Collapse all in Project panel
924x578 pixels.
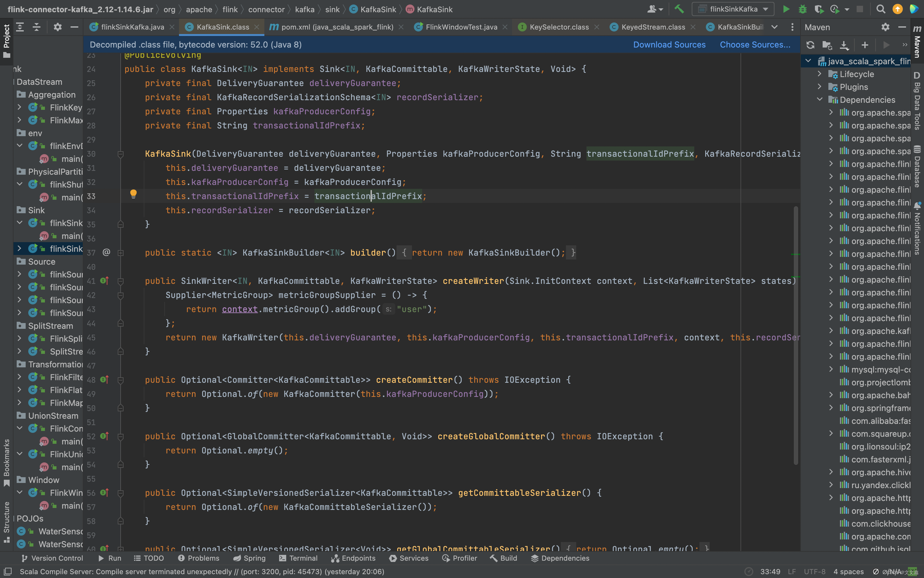37,27
